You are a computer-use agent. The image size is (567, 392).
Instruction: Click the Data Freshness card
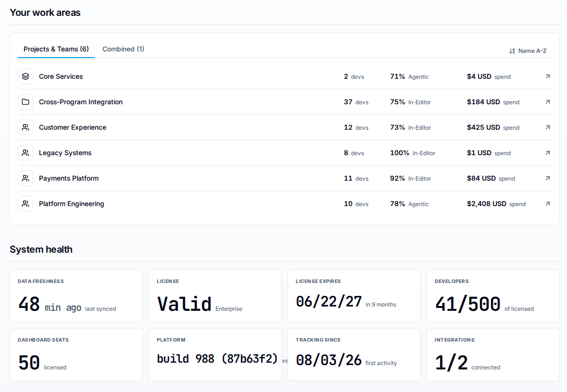coord(76,296)
